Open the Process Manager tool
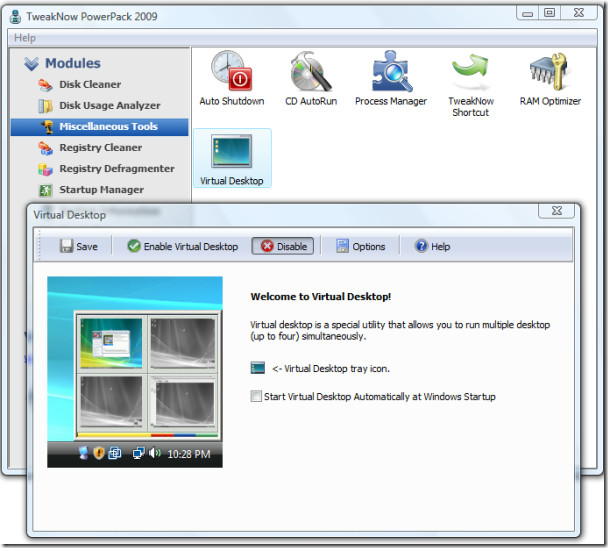The height and width of the screenshot is (548, 608). (390, 78)
